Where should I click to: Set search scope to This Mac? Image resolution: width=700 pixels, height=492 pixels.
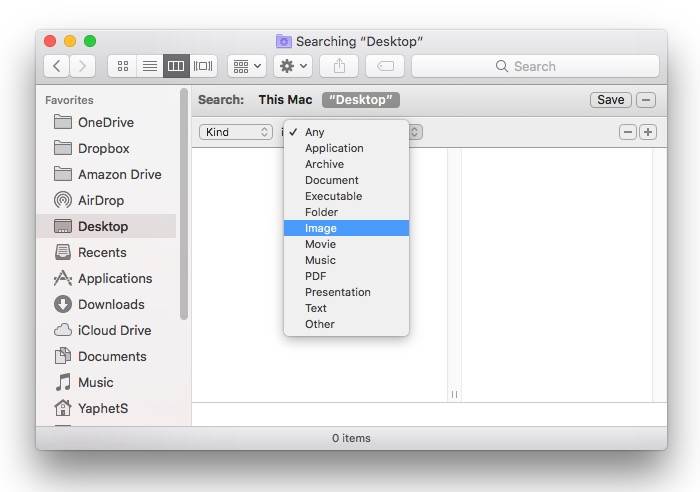[285, 100]
